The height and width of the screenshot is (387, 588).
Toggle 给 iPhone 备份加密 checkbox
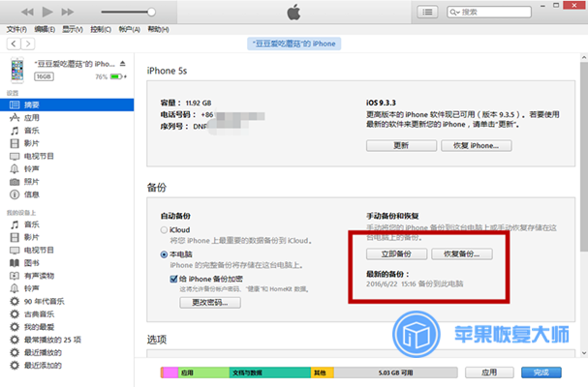(x=173, y=279)
